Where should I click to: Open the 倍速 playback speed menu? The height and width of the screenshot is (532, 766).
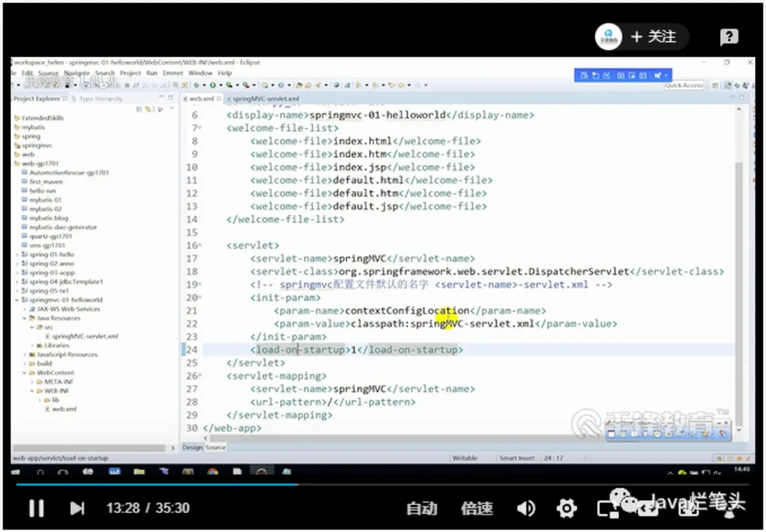(477, 508)
